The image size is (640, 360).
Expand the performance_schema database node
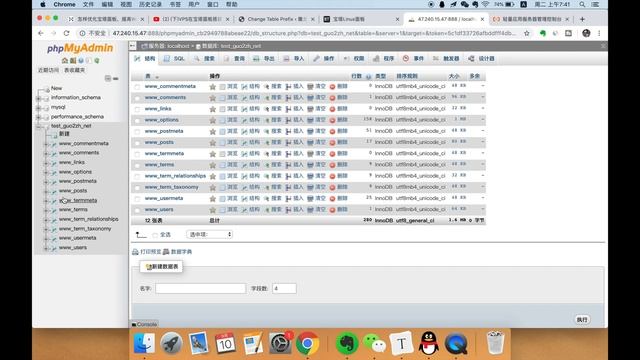(x=38, y=117)
